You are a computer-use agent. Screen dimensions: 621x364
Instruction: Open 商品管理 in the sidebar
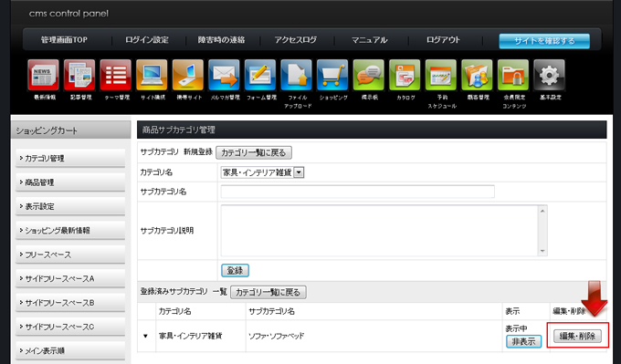tap(70, 182)
